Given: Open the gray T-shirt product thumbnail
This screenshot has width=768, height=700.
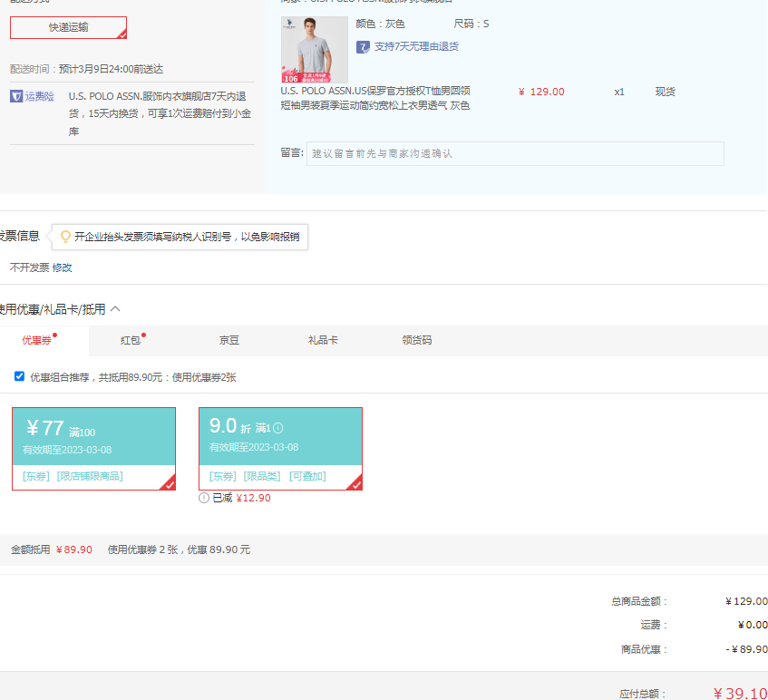Looking at the screenshot, I should (314, 50).
